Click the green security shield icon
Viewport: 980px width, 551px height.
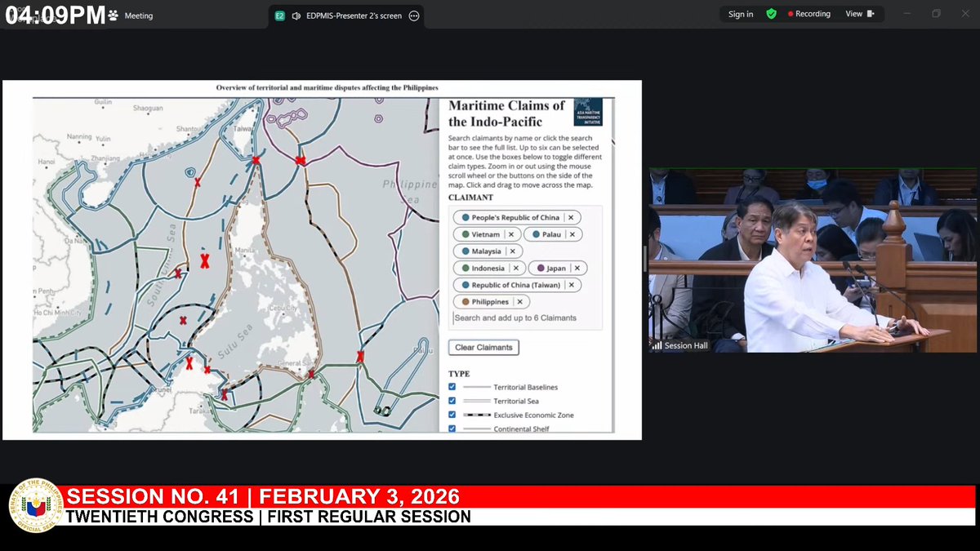(x=771, y=14)
